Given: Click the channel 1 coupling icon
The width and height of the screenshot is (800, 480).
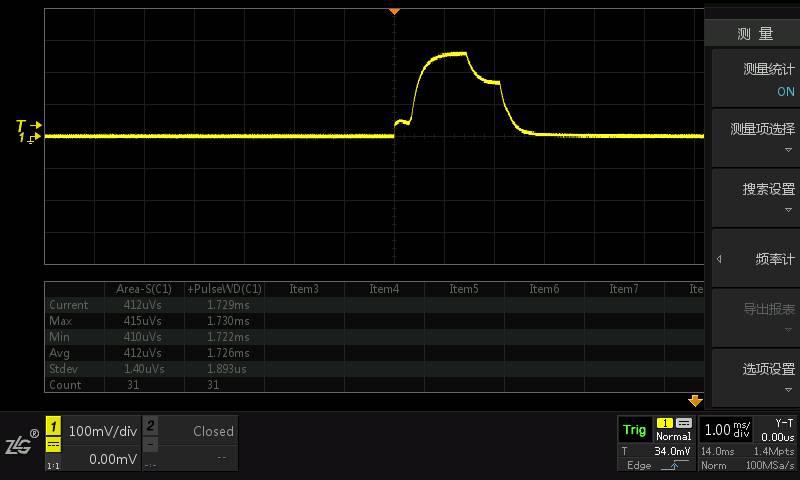Looking at the screenshot, I should pos(54,445).
